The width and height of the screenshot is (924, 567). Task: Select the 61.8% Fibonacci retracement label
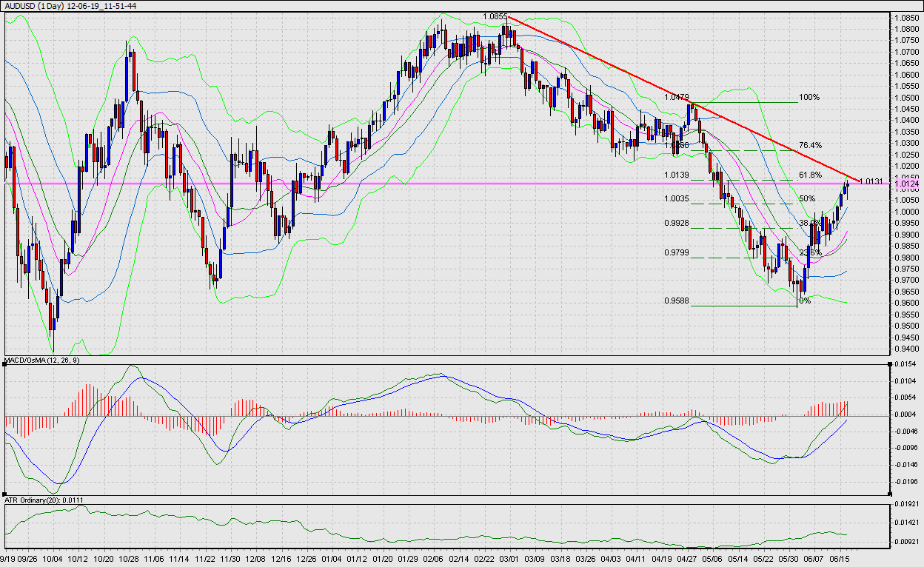click(810, 175)
